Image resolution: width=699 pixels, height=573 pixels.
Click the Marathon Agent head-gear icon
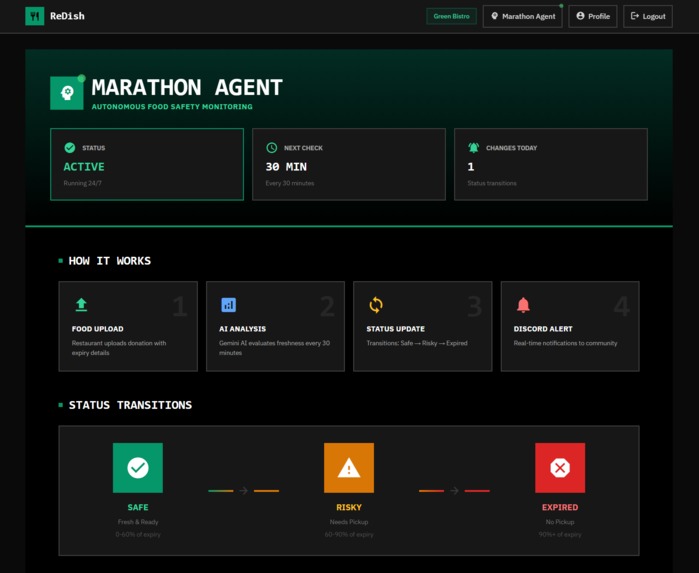click(x=67, y=93)
